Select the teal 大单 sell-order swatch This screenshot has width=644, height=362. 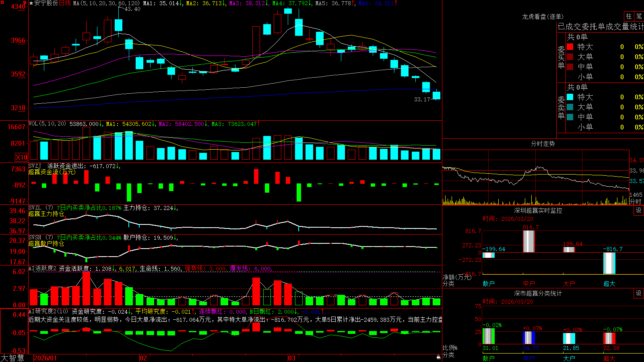pos(570,107)
